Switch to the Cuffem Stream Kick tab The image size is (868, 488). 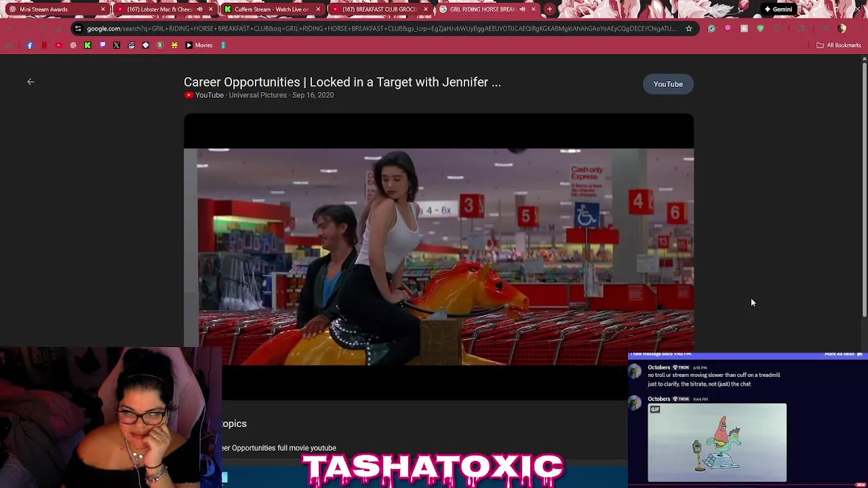coord(271,9)
